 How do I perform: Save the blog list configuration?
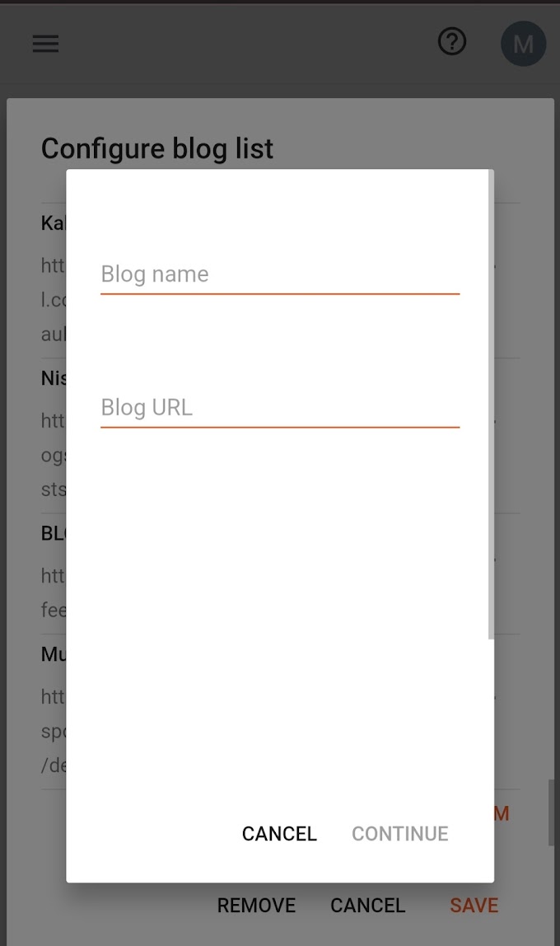[474, 905]
